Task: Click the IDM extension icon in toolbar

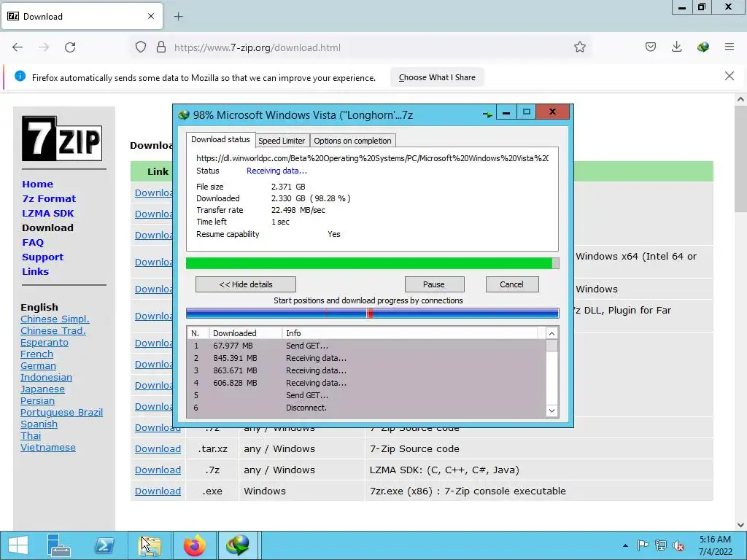Action: tap(703, 47)
